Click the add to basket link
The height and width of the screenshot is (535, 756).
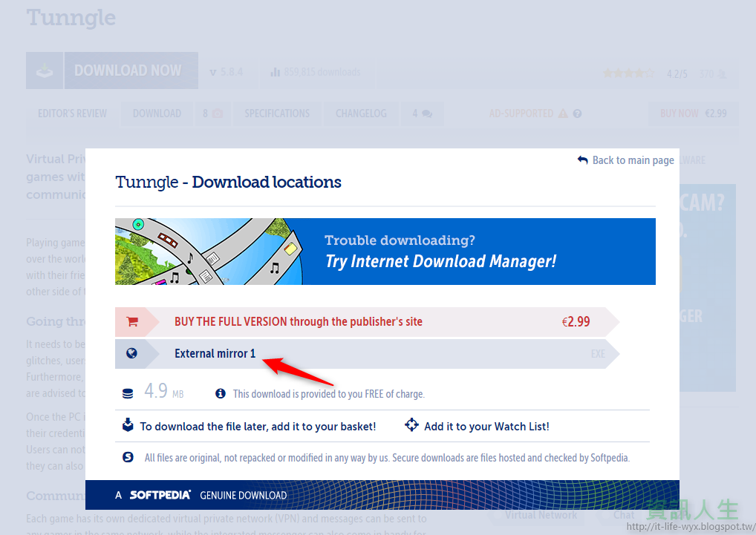coord(258,427)
